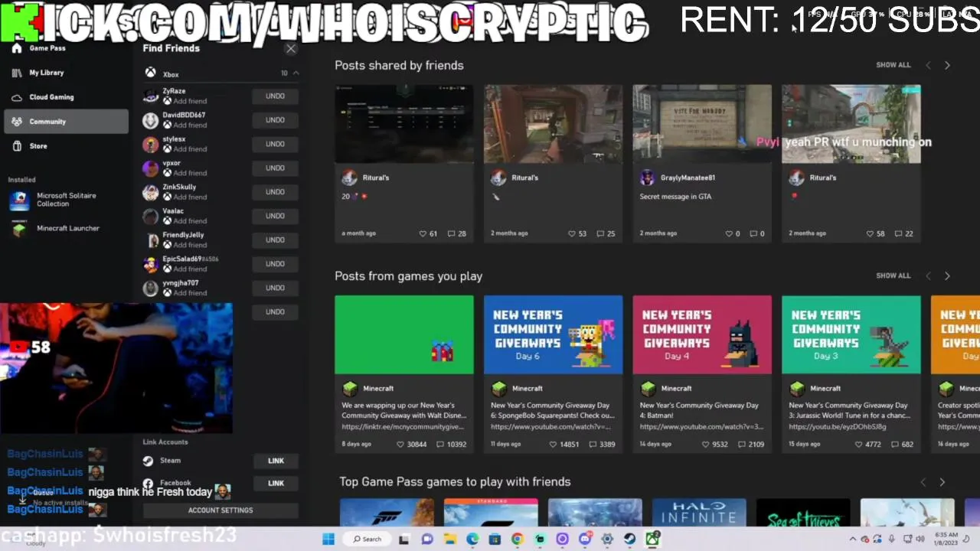Previous page of posts from games you play
The height and width of the screenshot is (551, 980).
928,275
